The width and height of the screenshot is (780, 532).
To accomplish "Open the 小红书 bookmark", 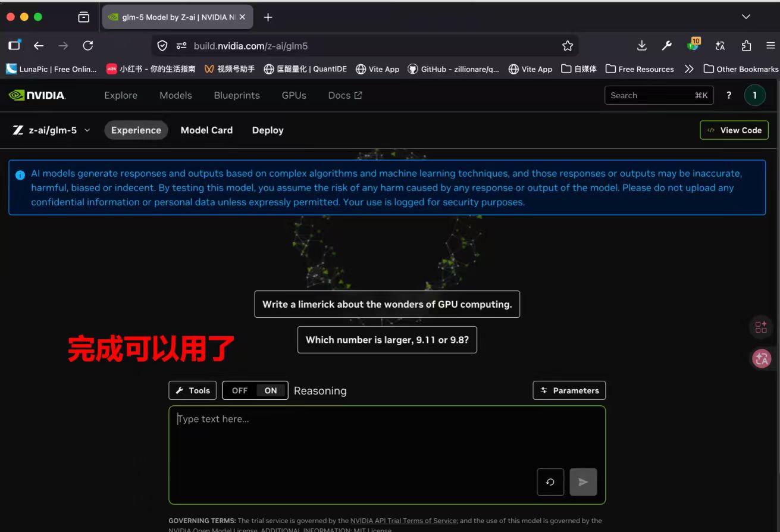I will tap(151, 69).
